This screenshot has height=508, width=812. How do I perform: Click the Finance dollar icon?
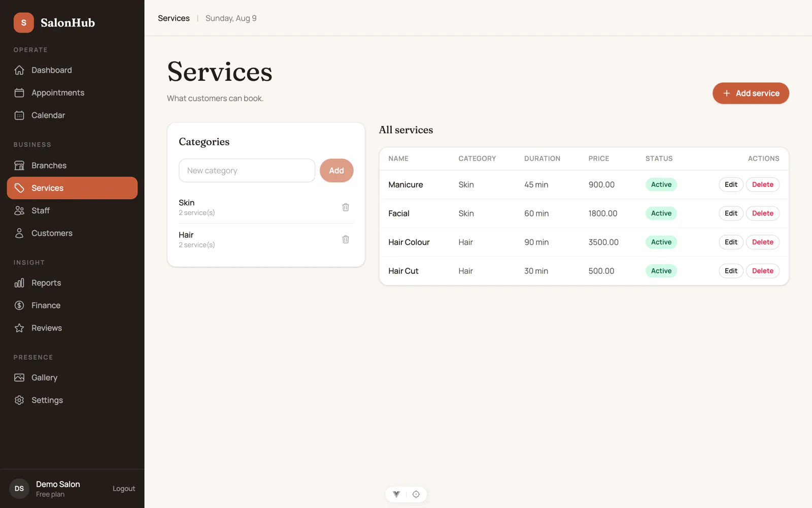(19, 305)
